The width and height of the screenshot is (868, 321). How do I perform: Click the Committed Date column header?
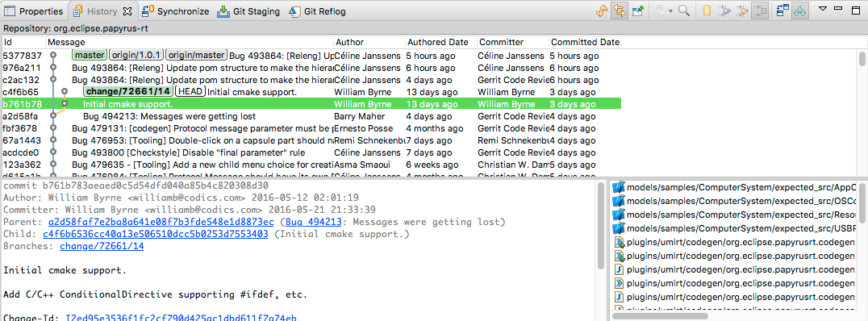585,42
